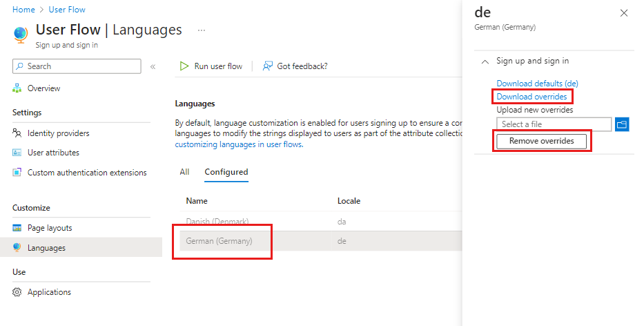Open User Flow breadcrumb link
The image size is (644, 326).
pyautogui.click(x=67, y=10)
